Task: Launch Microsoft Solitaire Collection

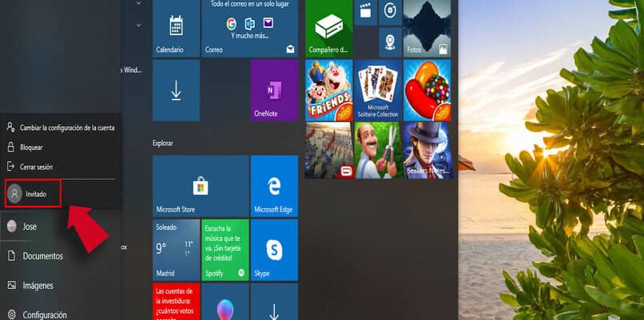Action: [x=377, y=90]
